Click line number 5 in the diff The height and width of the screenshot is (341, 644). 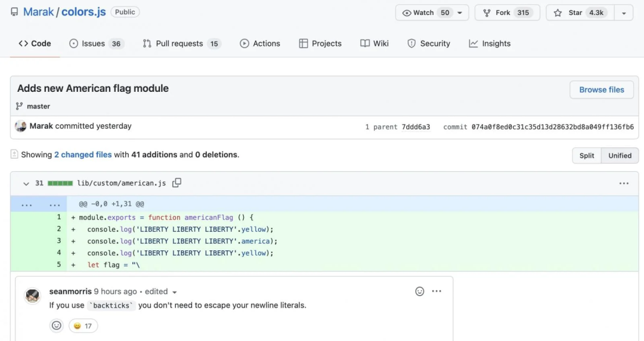pos(58,265)
